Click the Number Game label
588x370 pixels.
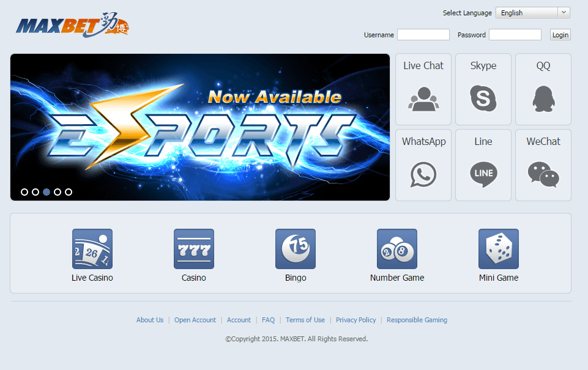tap(397, 278)
